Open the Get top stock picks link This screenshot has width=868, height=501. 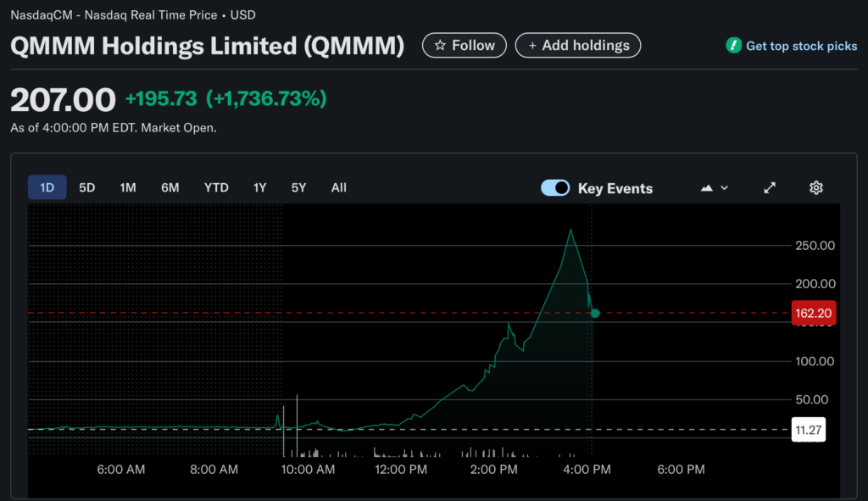click(x=801, y=46)
